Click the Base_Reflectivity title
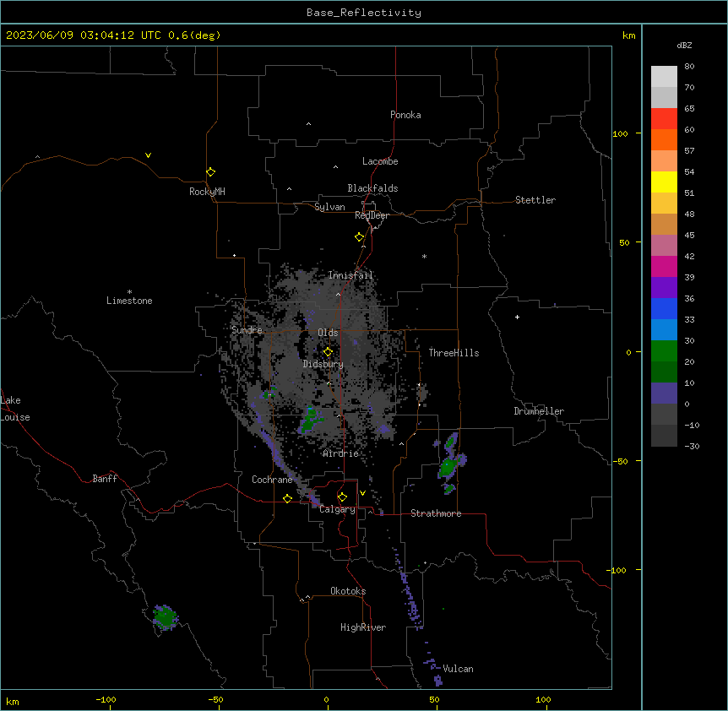 364,13
